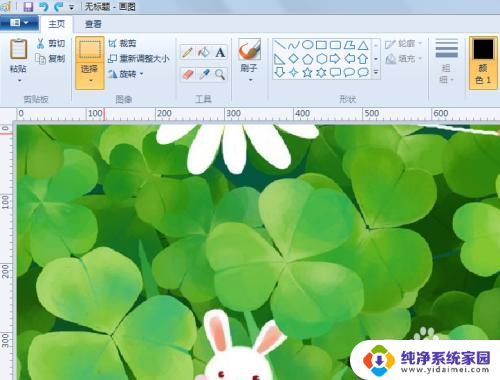Select the Text tool (A)

click(220, 53)
